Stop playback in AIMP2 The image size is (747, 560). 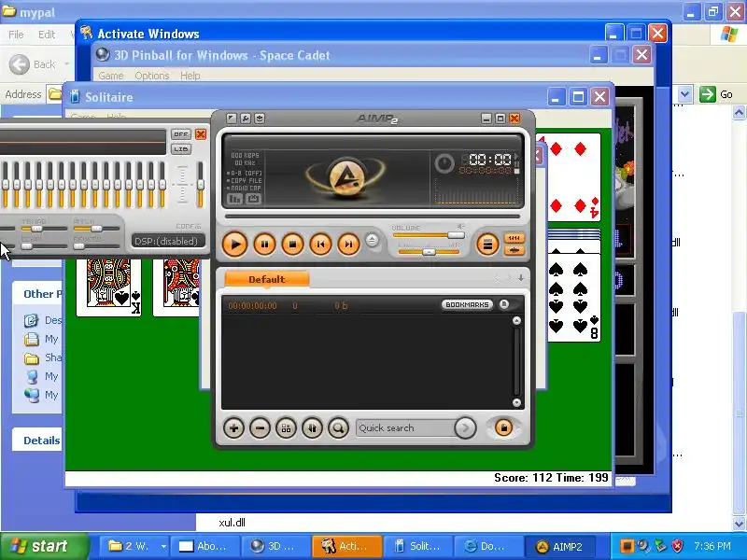coord(292,245)
